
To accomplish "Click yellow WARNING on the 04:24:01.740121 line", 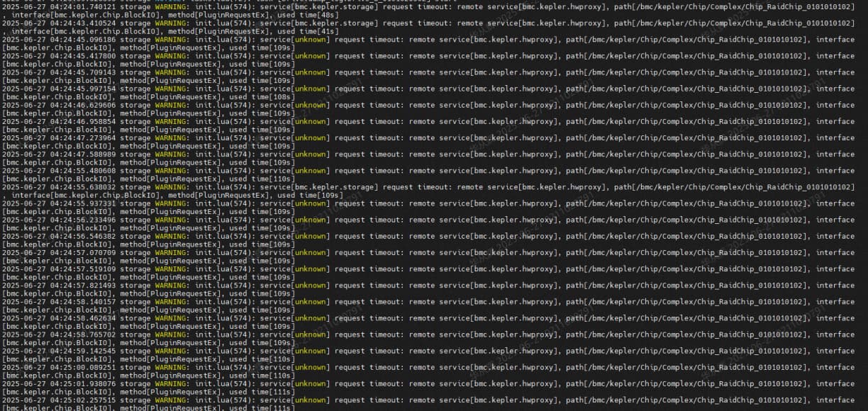I will (170, 6).
